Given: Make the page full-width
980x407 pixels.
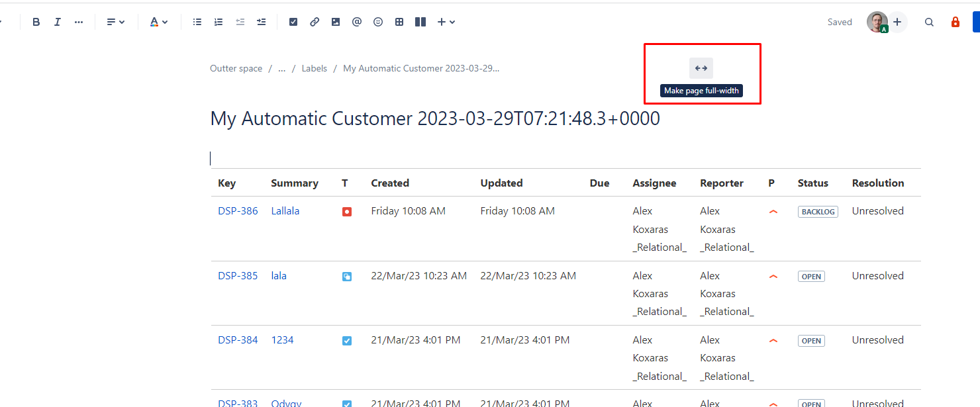Looking at the screenshot, I should [x=701, y=68].
